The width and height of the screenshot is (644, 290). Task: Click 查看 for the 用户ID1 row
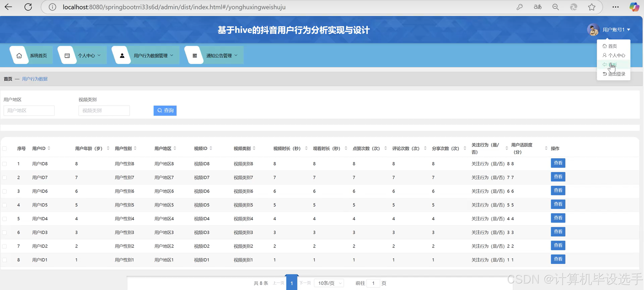558,259
